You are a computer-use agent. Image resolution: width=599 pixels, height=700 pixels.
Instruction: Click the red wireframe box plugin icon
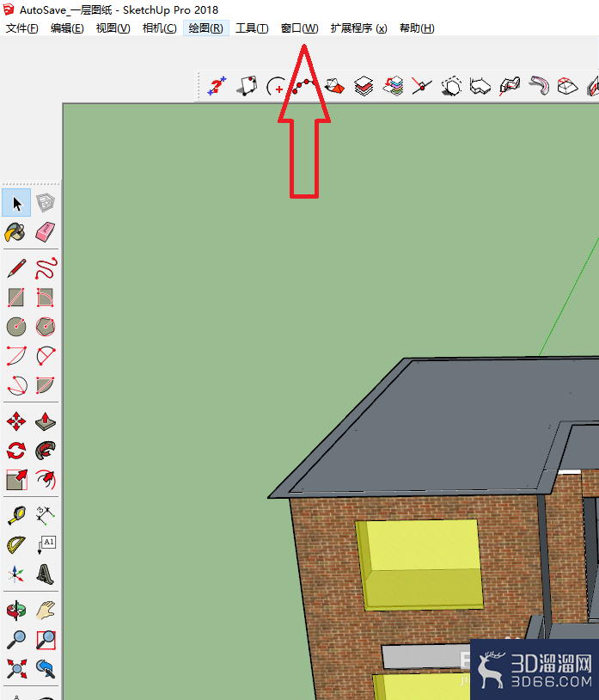(x=568, y=86)
